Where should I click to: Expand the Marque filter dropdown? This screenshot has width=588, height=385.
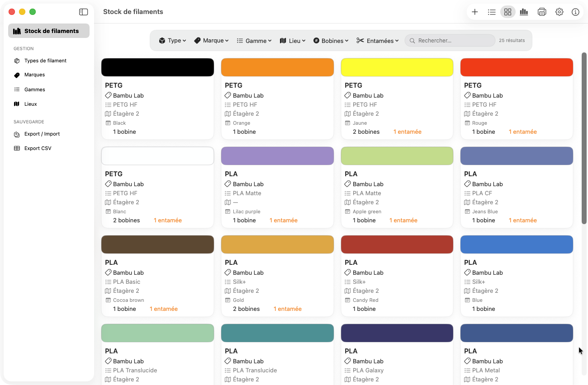tap(211, 41)
